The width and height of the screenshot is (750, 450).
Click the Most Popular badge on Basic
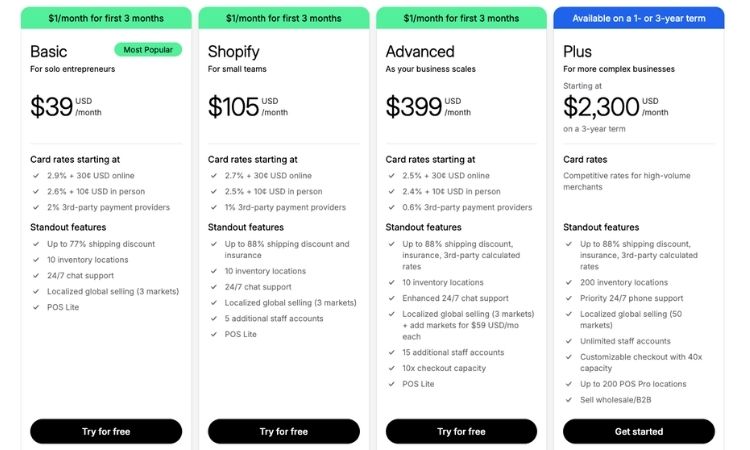(x=147, y=49)
